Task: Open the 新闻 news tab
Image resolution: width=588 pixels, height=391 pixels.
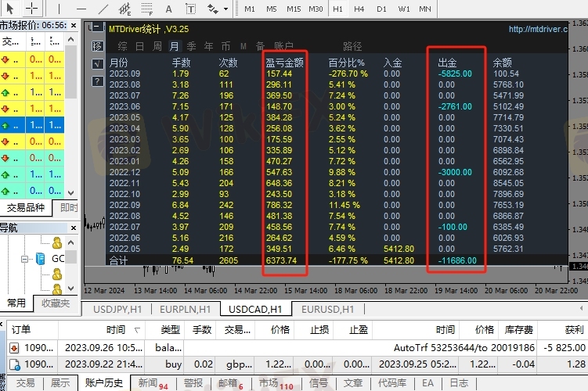Action: [x=153, y=383]
